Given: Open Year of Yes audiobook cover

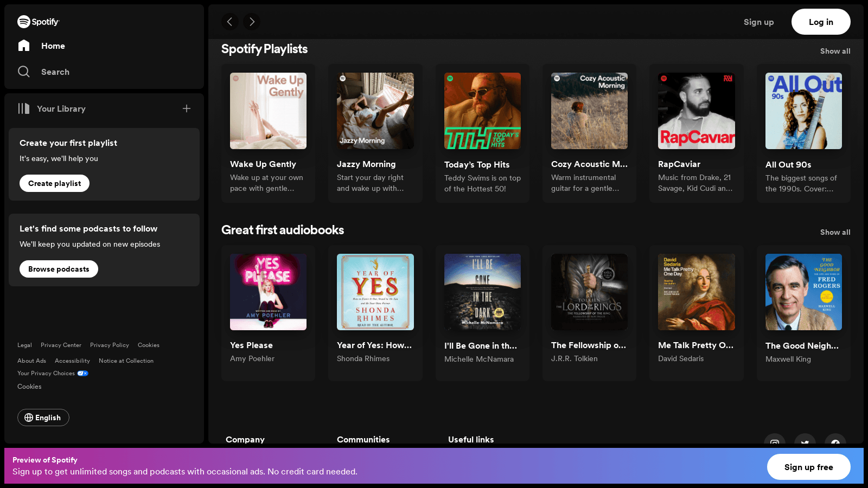Looking at the screenshot, I should 375,292.
